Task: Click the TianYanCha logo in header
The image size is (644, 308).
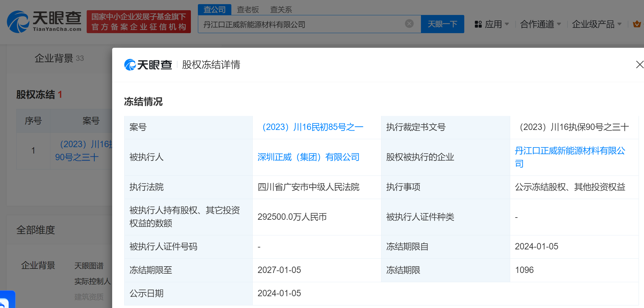Action: pos(44,22)
